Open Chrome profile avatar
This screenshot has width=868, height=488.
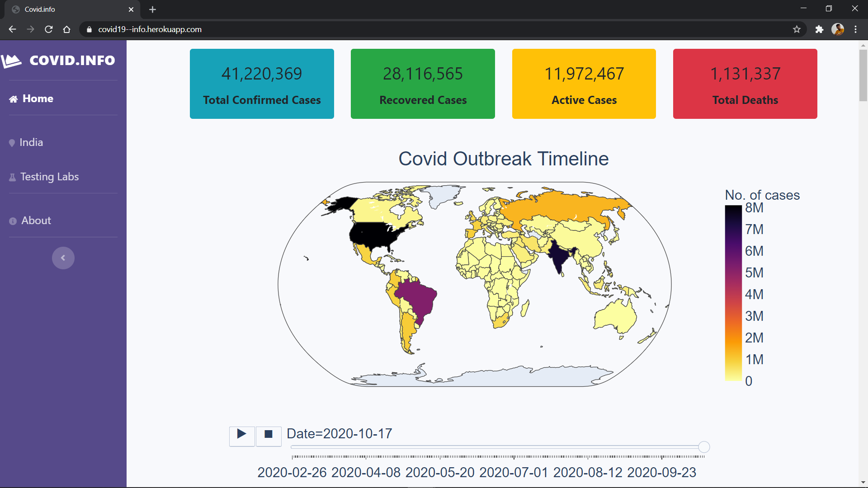coord(838,29)
